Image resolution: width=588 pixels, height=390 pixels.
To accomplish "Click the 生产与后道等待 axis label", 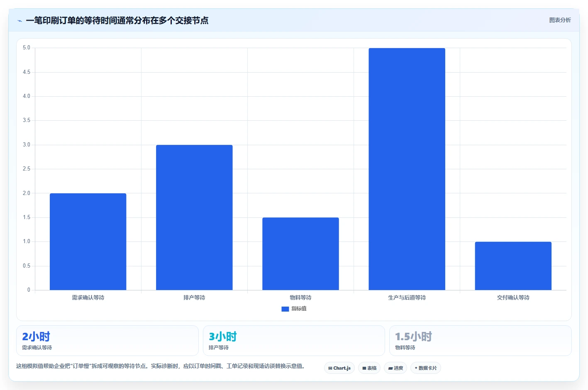I will (x=407, y=297).
